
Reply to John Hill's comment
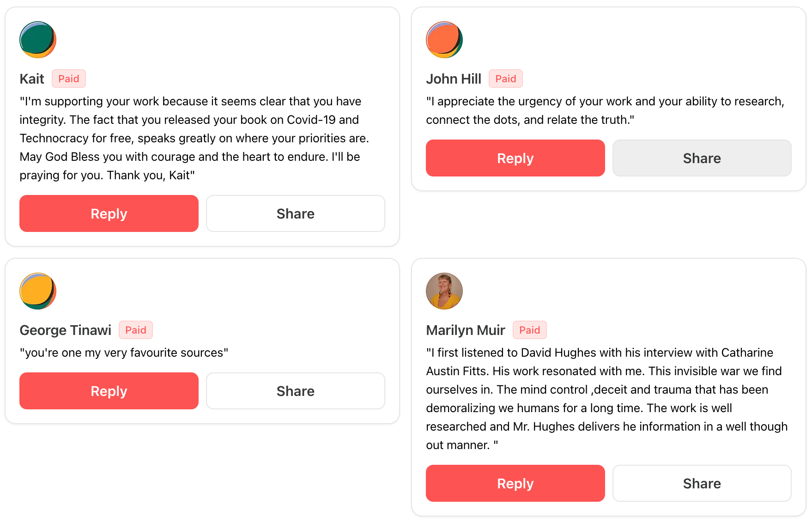click(515, 158)
